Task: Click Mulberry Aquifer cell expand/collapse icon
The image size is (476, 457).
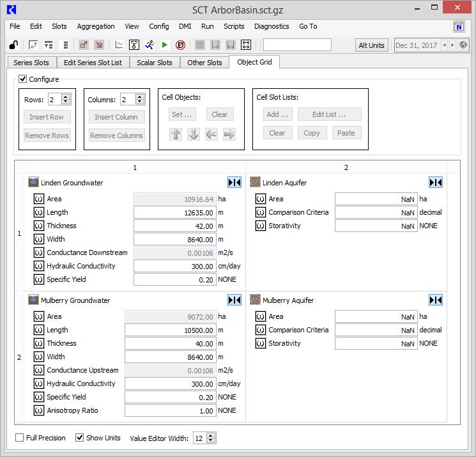Action: point(436,300)
